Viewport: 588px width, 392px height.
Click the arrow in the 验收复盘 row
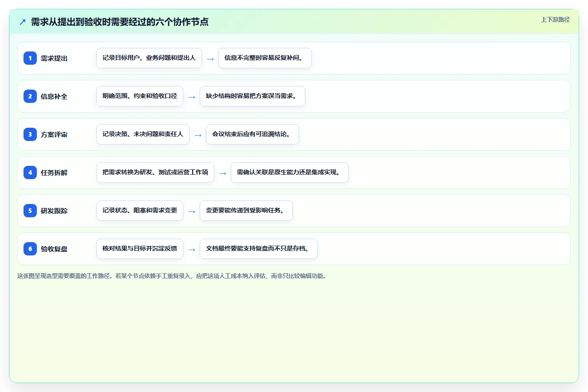[x=192, y=249]
